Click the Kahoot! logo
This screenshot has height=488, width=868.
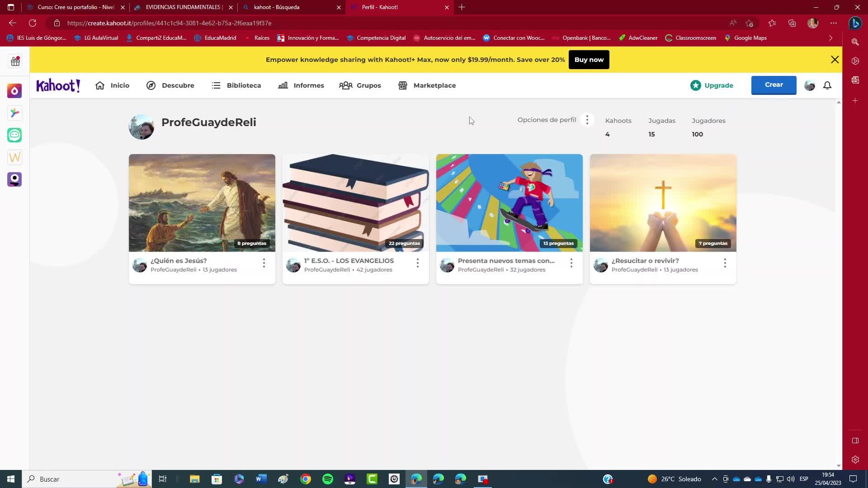(x=58, y=85)
